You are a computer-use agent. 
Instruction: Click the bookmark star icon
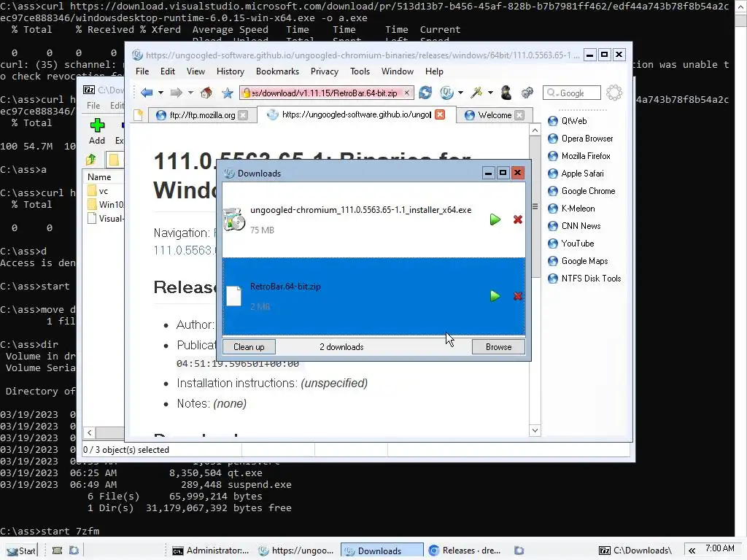228,93
